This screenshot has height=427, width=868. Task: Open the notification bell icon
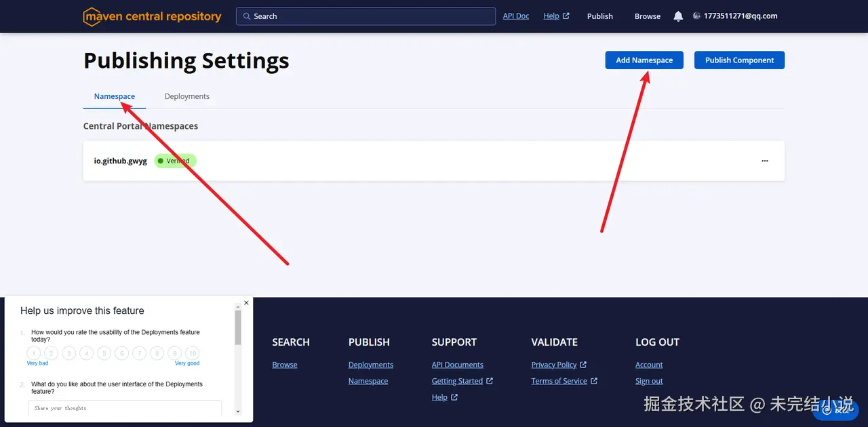coord(678,16)
